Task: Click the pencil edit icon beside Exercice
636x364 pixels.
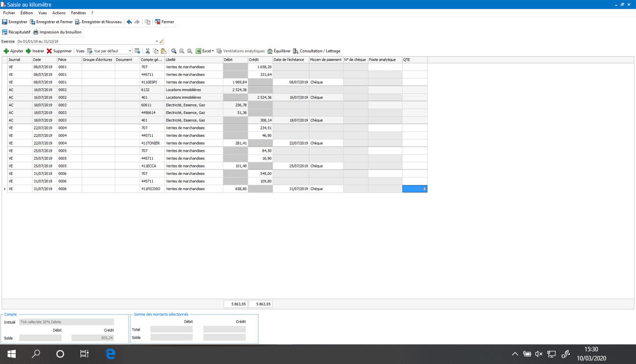Action: (x=162, y=41)
